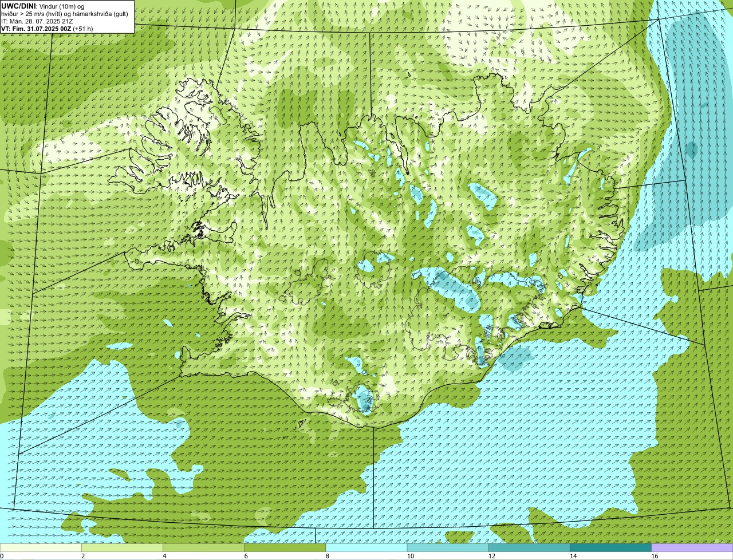This screenshot has width=733, height=560.
Task: Click the '16' label on the color scale
Action: (655, 556)
